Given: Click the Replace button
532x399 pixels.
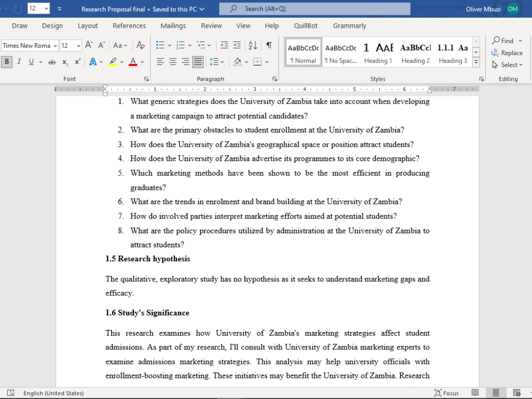Looking at the screenshot, I should coord(507,53).
